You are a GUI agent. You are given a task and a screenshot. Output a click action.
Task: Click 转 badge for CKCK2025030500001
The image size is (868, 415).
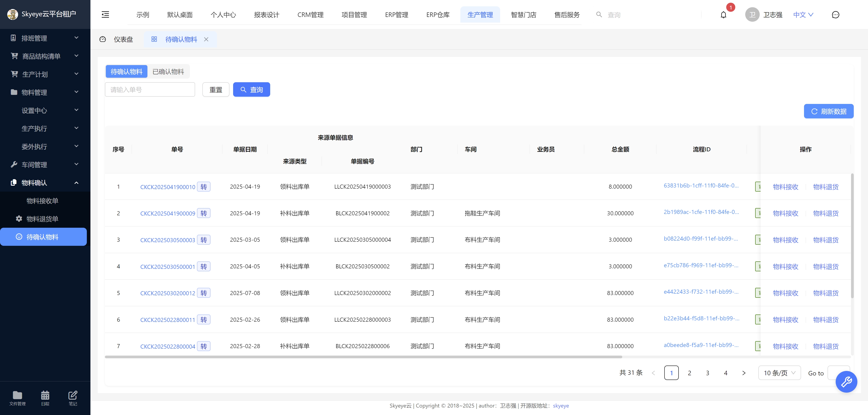[x=203, y=266]
